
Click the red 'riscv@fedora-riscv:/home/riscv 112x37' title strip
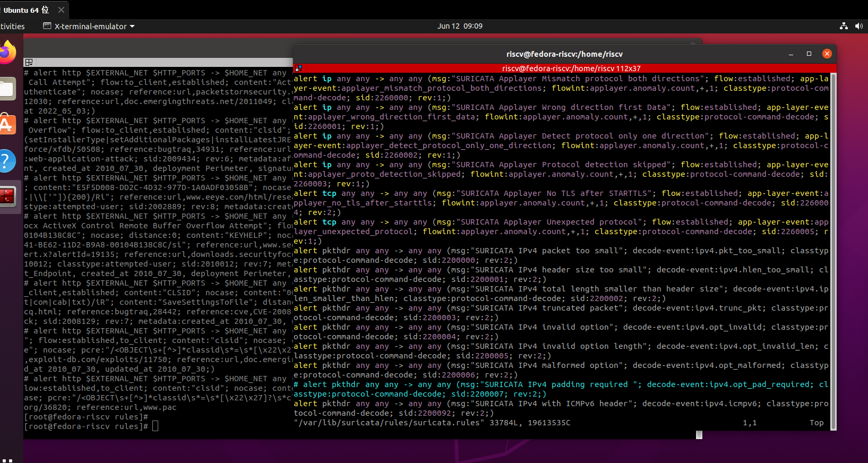click(x=571, y=68)
